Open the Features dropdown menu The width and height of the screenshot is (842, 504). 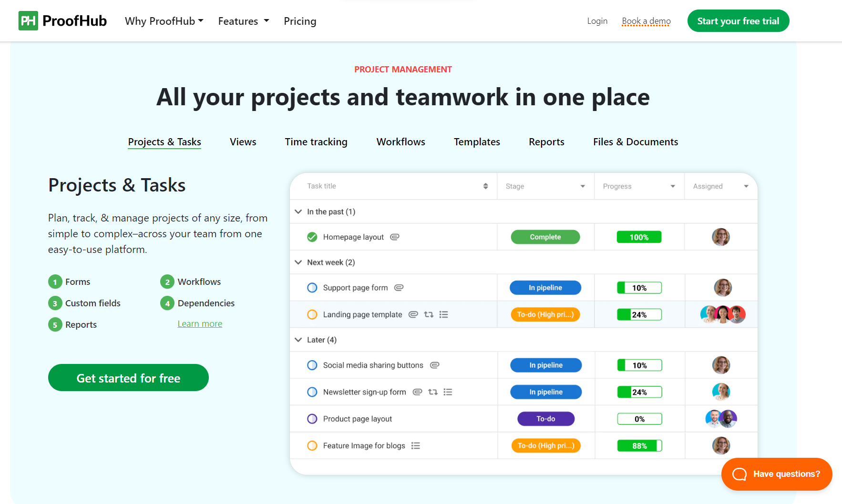click(244, 21)
